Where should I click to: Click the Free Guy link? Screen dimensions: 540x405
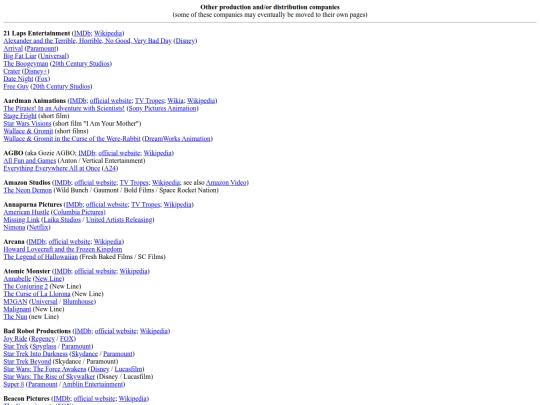point(16,86)
